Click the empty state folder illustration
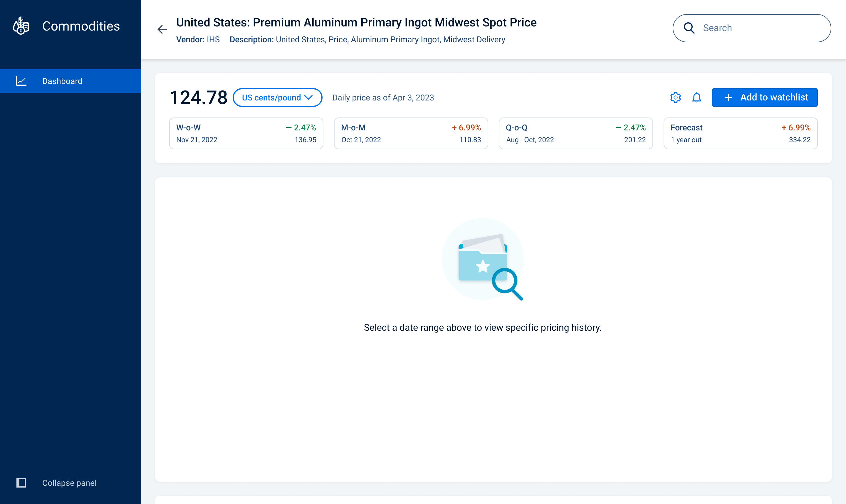The height and width of the screenshot is (504, 846). tap(483, 259)
